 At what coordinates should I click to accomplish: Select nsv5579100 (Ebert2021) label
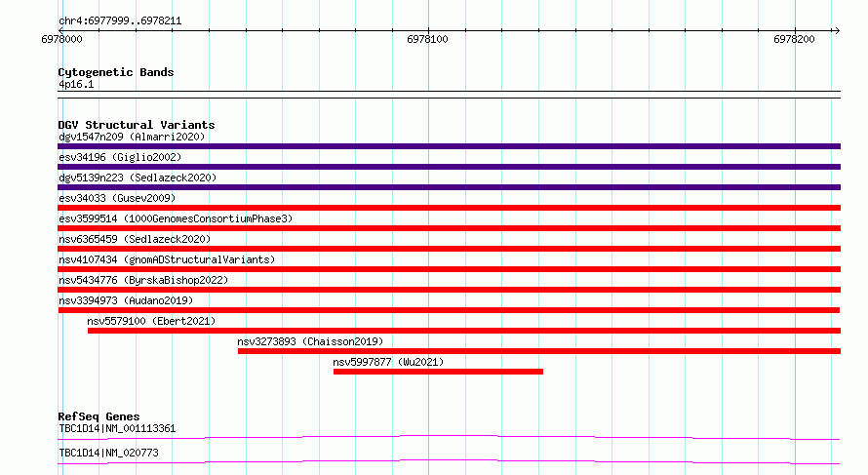[x=151, y=321]
